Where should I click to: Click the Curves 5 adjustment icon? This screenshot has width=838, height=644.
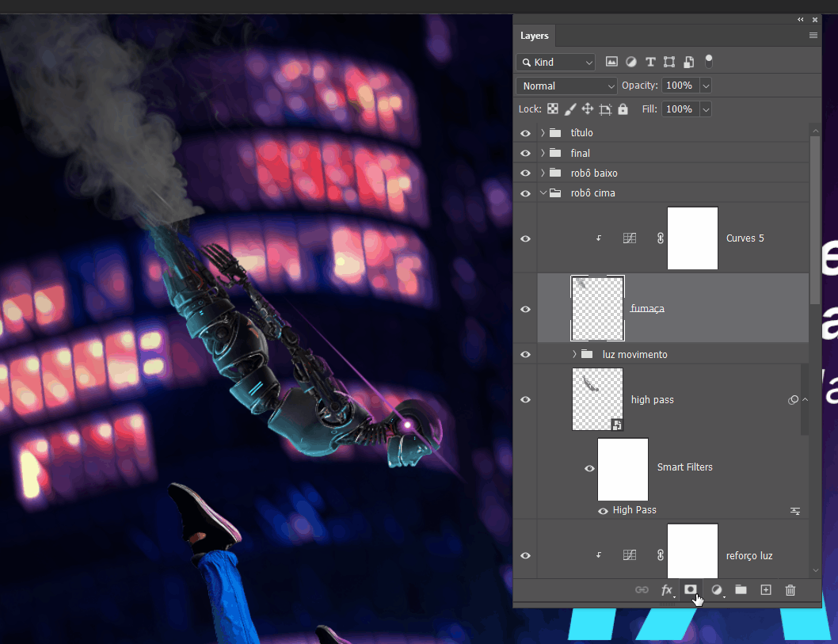click(630, 238)
